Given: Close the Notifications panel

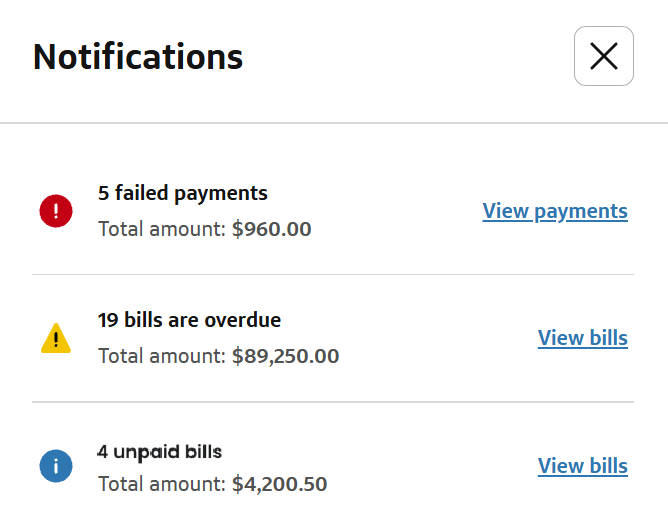Looking at the screenshot, I should (x=603, y=56).
